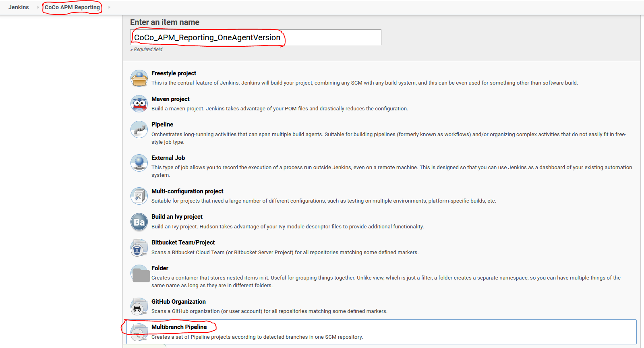Expand the arrow after Jenkins breadcrumb
Viewport: 644px width, 348px height.
click(x=38, y=7)
